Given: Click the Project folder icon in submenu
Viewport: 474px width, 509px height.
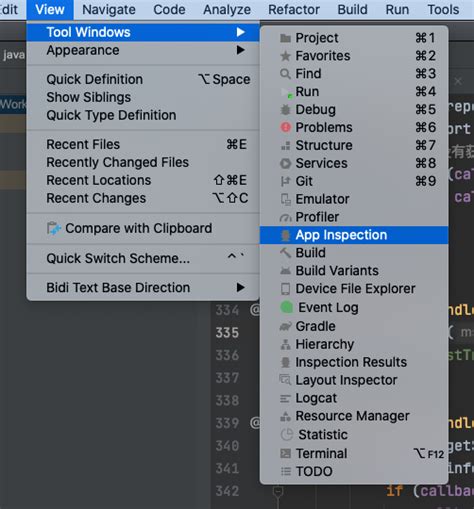Looking at the screenshot, I should [285, 38].
